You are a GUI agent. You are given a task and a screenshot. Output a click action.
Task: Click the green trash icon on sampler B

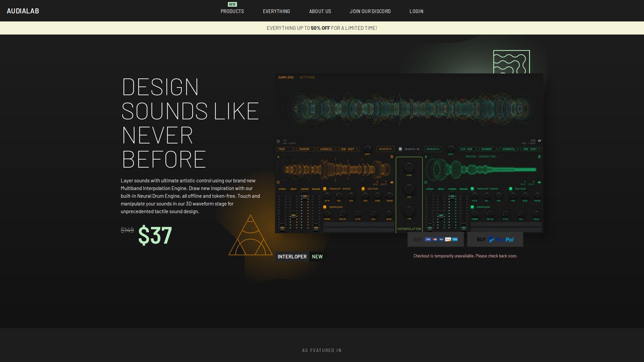click(x=539, y=157)
